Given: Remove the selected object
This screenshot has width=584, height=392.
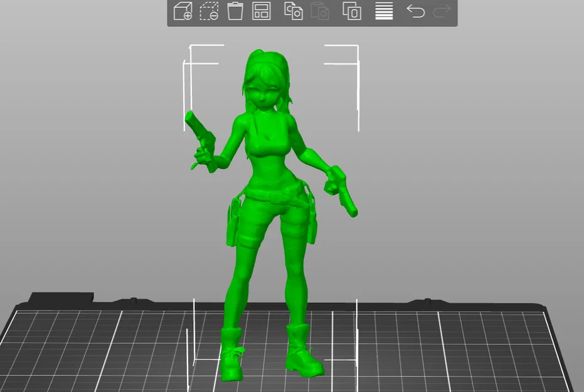Looking at the screenshot, I should click(208, 11).
